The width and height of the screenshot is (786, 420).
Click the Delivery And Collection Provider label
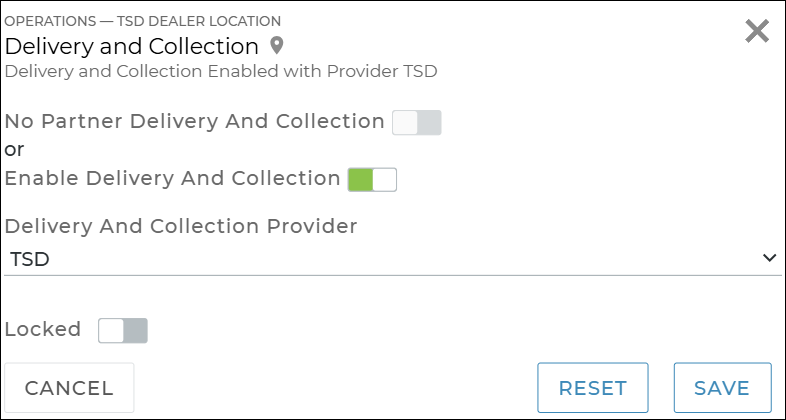coord(181,227)
